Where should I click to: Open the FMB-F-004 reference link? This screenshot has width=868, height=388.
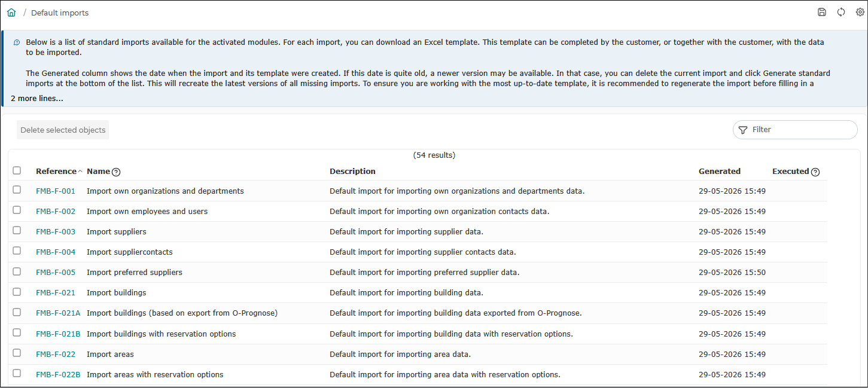tap(56, 252)
